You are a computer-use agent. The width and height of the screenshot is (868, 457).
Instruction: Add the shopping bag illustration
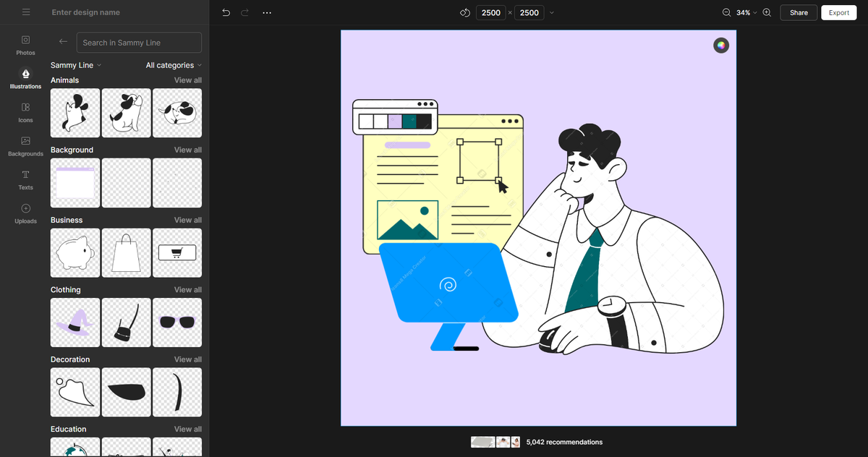(x=127, y=252)
